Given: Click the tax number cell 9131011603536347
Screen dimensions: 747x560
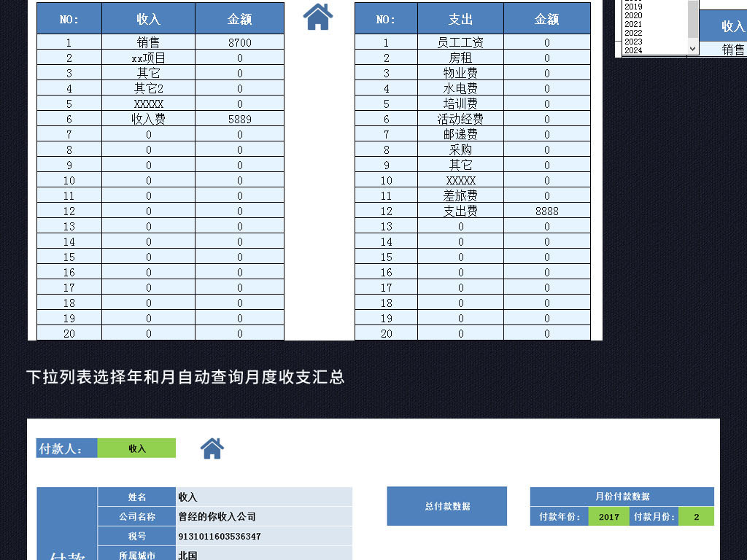Looking at the screenshot, I should pos(263,536).
